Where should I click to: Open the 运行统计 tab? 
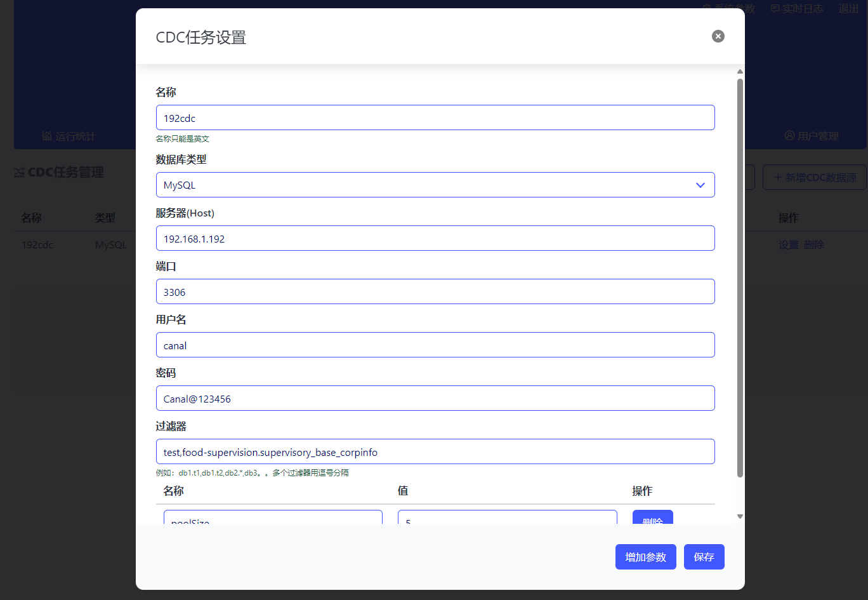pos(69,136)
